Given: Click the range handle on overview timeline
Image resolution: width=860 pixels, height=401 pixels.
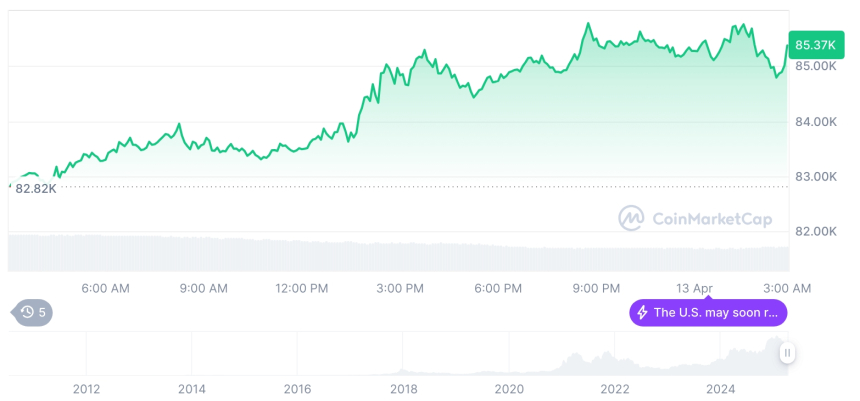Looking at the screenshot, I should [x=788, y=353].
